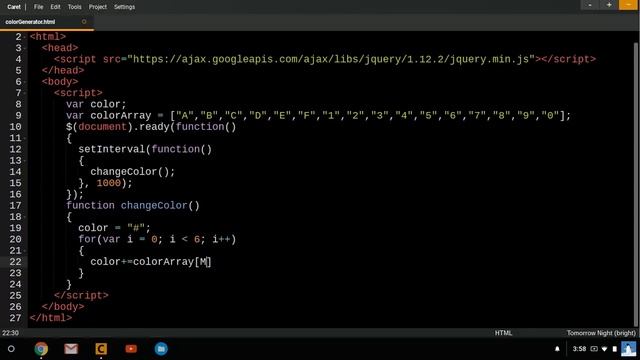This screenshot has height=360, width=640.
Task: Open the ChromeOS launcher circle
Action: (11, 349)
